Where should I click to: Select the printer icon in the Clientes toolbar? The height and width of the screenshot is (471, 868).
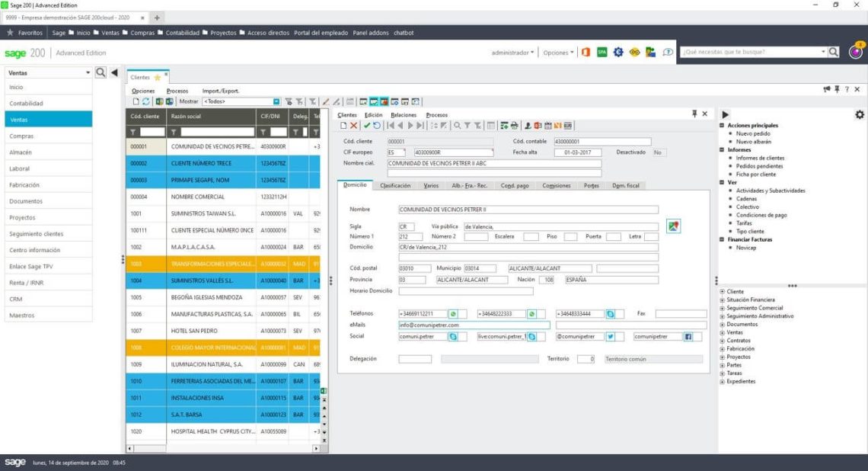(x=515, y=124)
